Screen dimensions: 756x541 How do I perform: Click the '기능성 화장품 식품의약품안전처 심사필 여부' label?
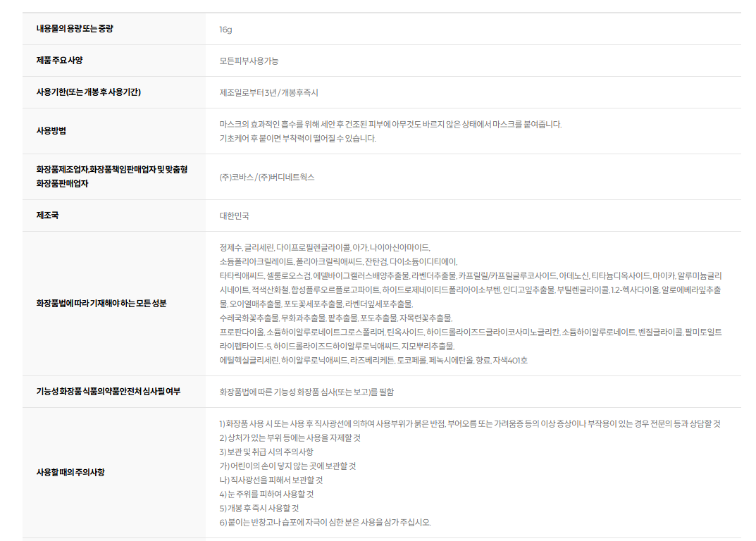pos(108,391)
